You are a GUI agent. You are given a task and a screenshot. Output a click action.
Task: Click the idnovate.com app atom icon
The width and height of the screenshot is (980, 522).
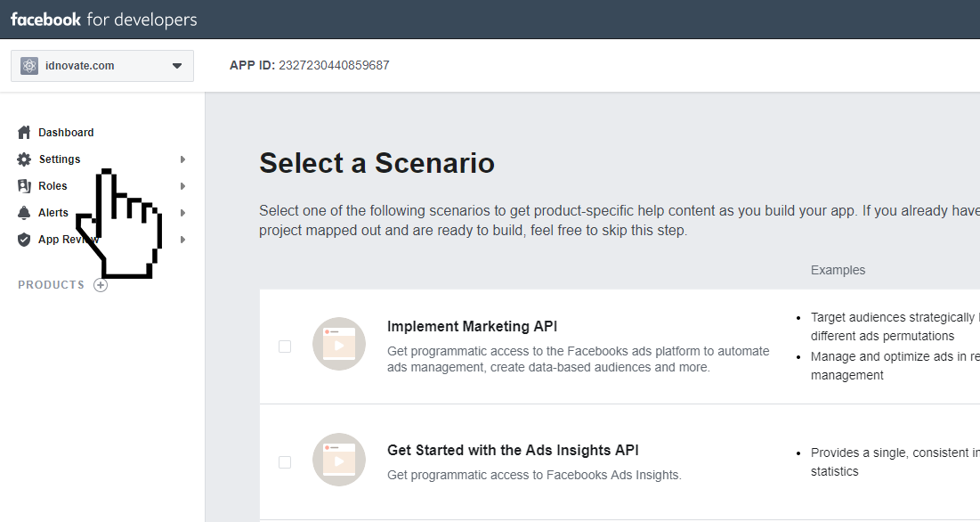point(29,66)
